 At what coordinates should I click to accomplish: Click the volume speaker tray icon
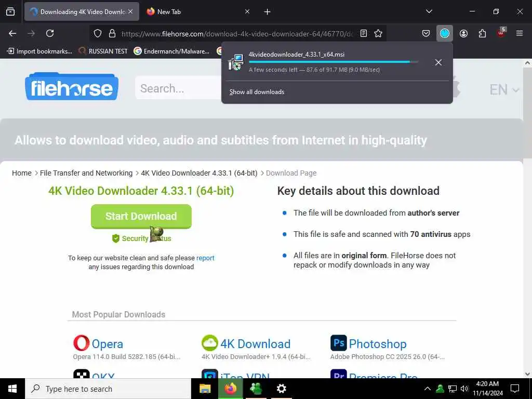pyautogui.click(x=464, y=389)
